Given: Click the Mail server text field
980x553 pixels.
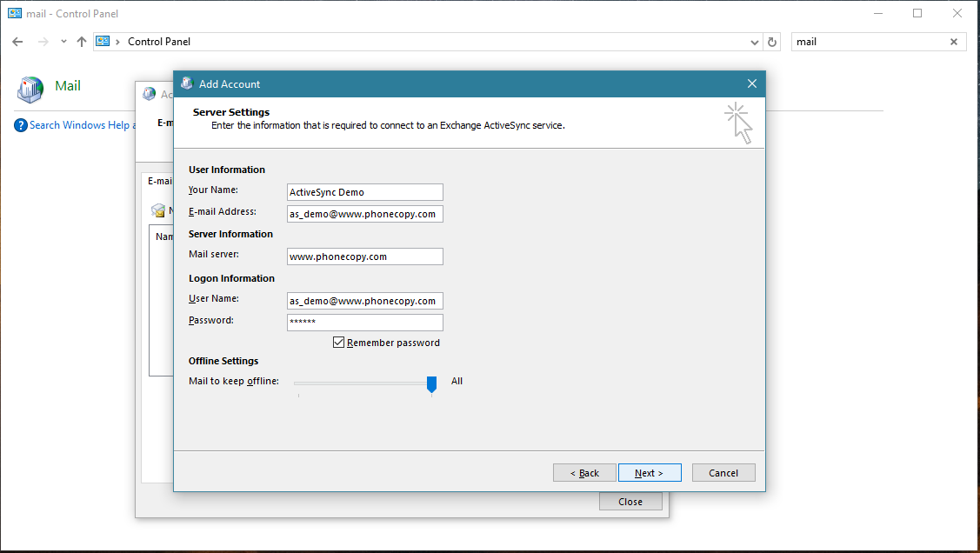Looking at the screenshot, I should point(364,257).
